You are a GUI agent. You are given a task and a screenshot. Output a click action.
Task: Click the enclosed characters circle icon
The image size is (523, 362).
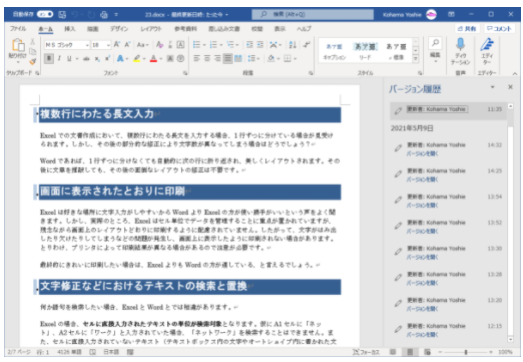pyautogui.click(x=180, y=59)
